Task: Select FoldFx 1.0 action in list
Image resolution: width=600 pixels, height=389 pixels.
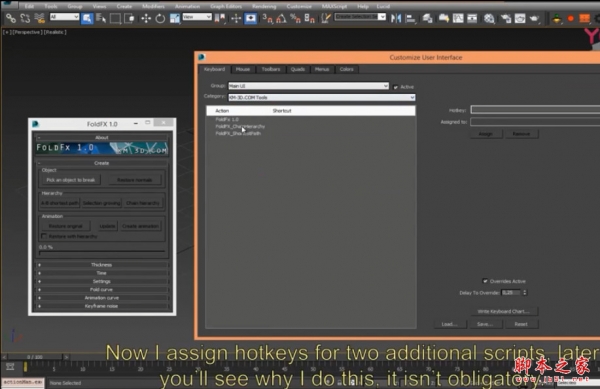Action: [227, 119]
